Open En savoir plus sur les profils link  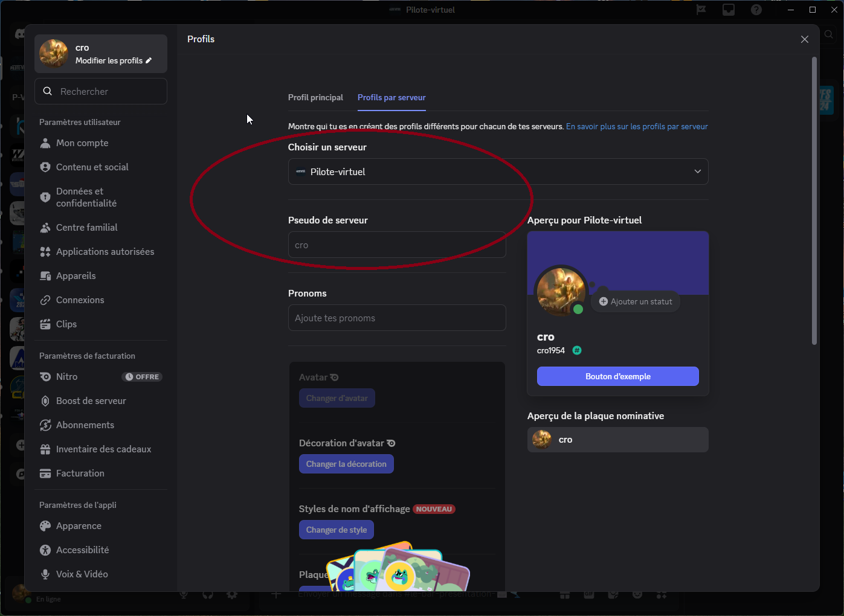[x=636, y=127]
